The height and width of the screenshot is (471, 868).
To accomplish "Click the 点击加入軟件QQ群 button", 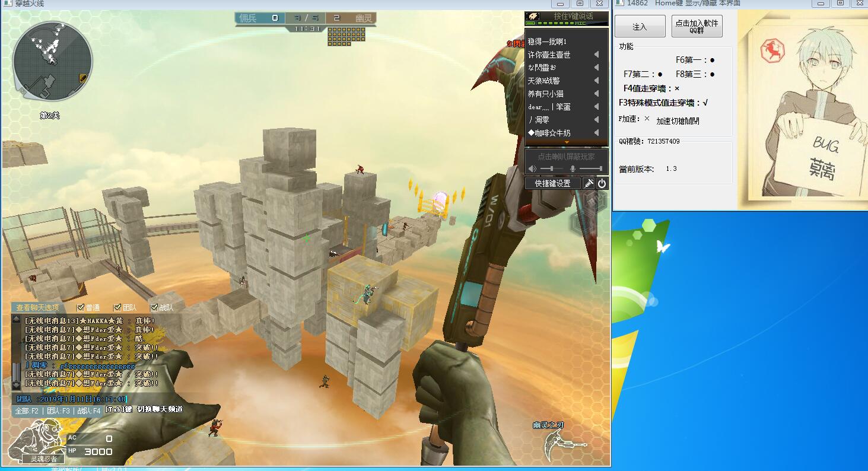I will 697,27.
